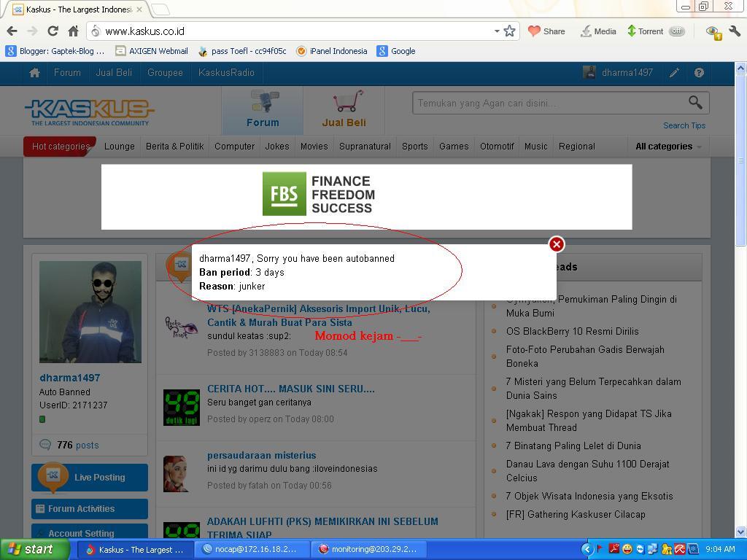Open 7 Binatang Paling Lelet di Dunia
The width and height of the screenshot is (747, 560).
point(573,446)
